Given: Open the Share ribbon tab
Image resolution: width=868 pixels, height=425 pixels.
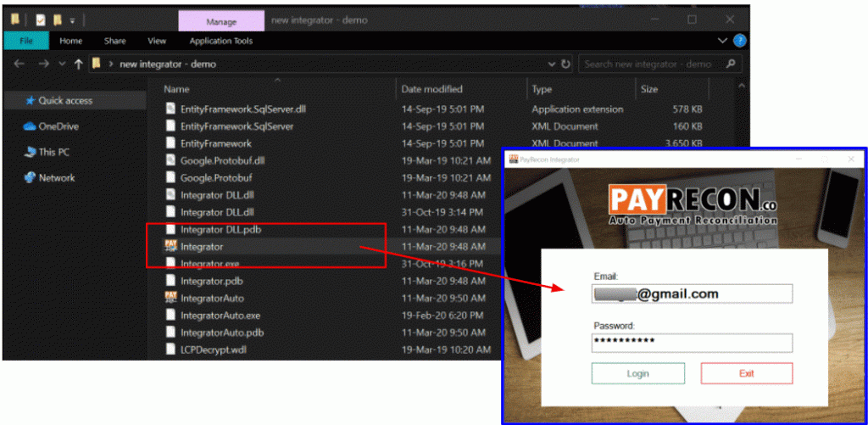Looking at the screenshot, I should pos(114,41).
